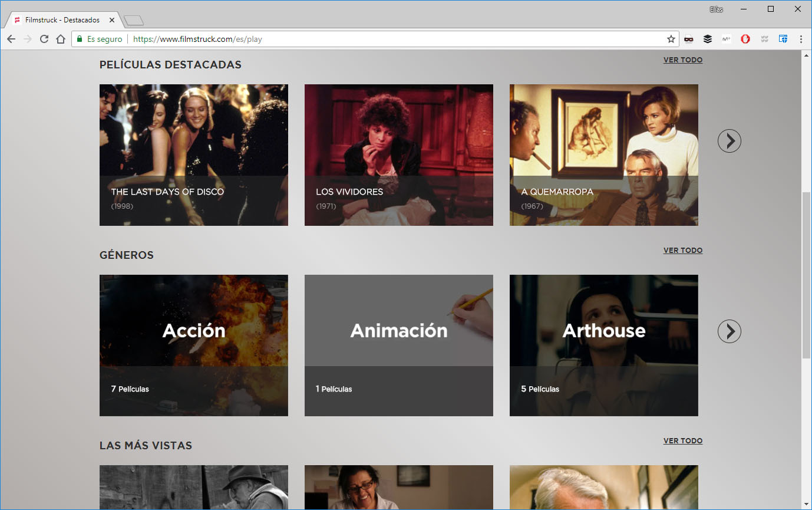This screenshot has width=812, height=510.
Task: Open the stacked-layers browser extension
Action: point(707,39)
